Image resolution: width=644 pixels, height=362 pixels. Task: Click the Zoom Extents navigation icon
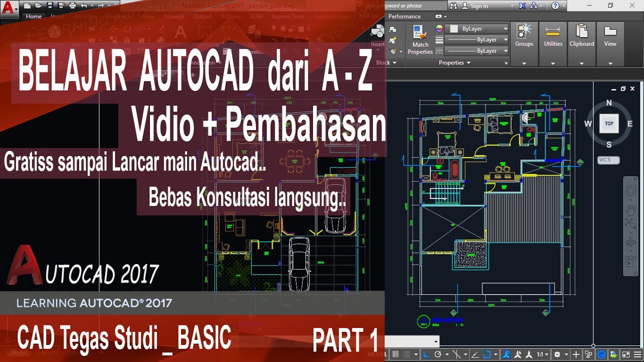(x=630, y=223)
